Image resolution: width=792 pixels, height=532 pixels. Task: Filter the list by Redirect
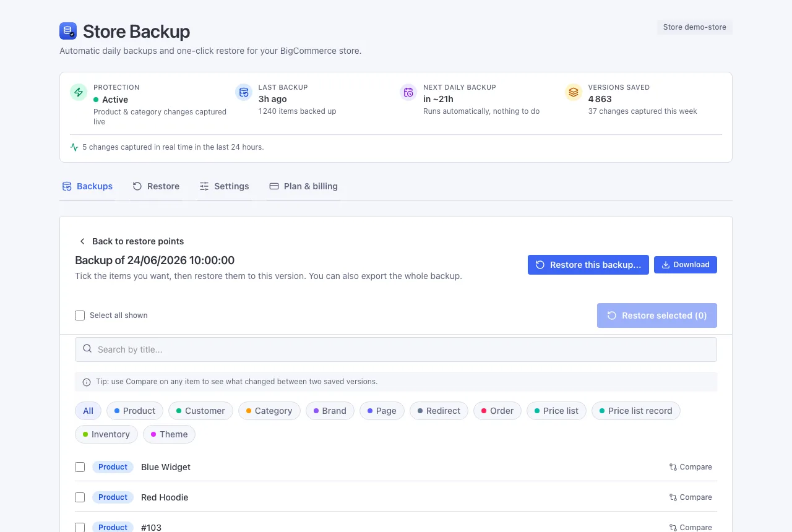[439, 411]
